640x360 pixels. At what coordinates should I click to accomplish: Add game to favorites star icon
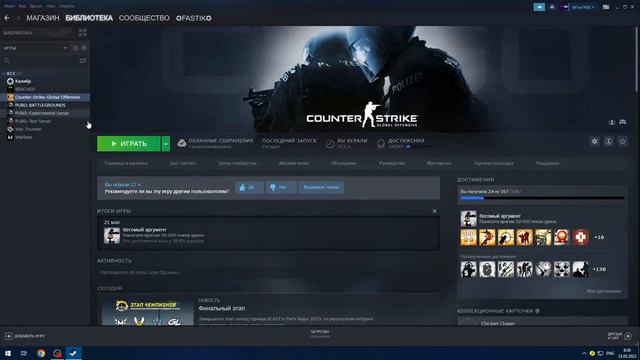622,141
